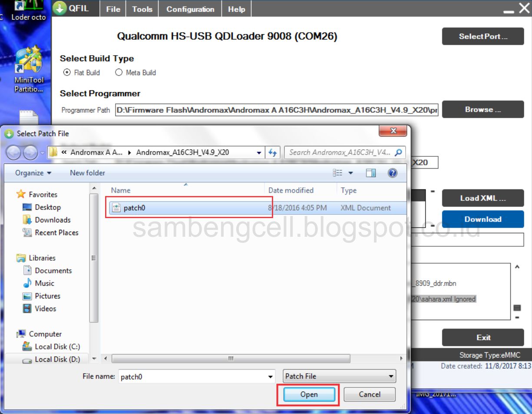The width and height of the screenshot is (532, 414).
Task: Click Browse button for programmer path
Action: pyautogui.click(x=483, y=109)
